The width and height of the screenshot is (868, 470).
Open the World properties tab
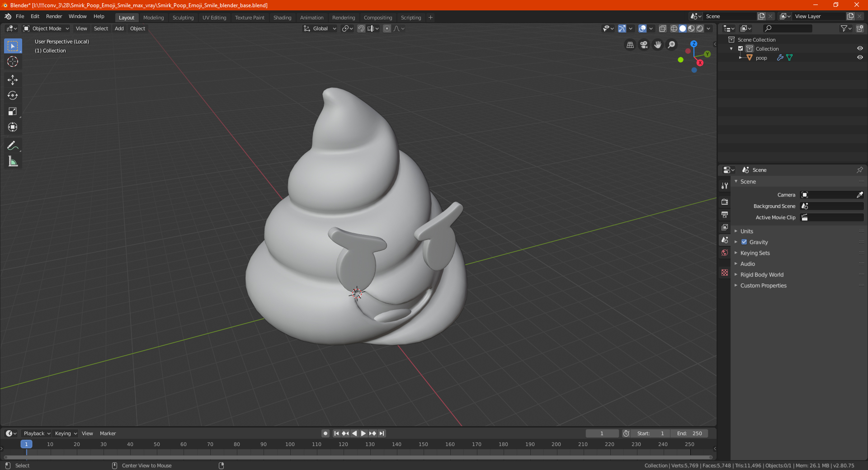click(x=725, y=253)
